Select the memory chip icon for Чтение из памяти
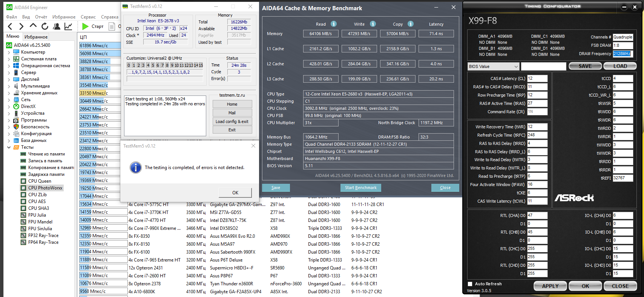Screen dimensions: 644x297 click(x=23, y=154)
